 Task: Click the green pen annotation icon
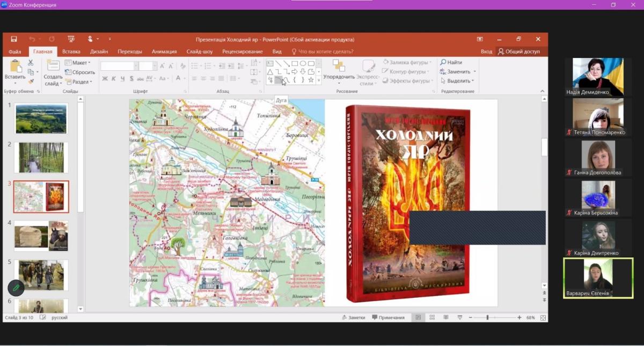16,288
